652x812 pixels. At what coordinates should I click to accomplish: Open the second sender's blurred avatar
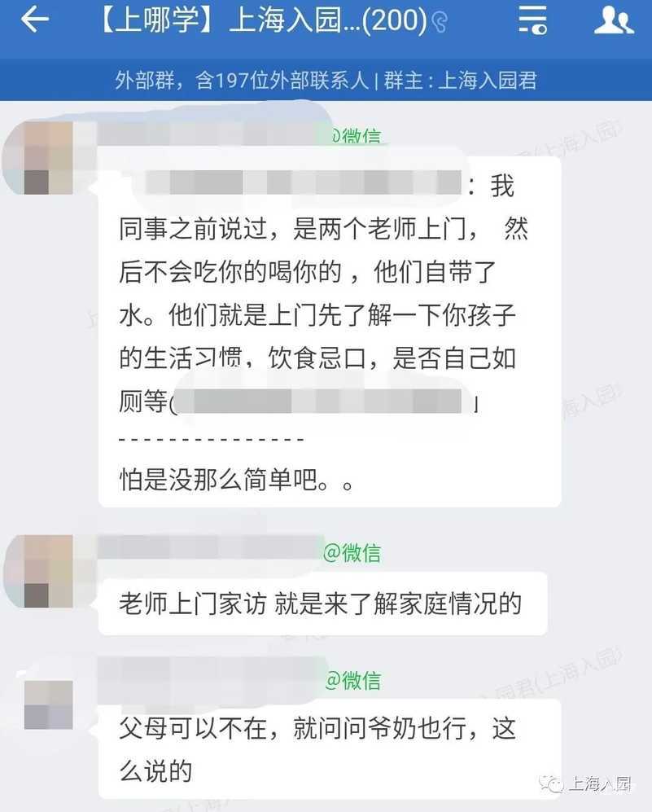coord(48,572)
